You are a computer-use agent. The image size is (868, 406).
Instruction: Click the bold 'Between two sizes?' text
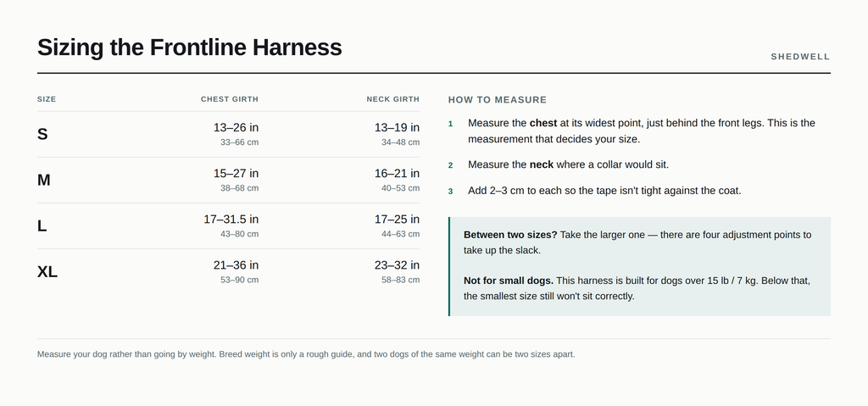(x=510, y=235)
